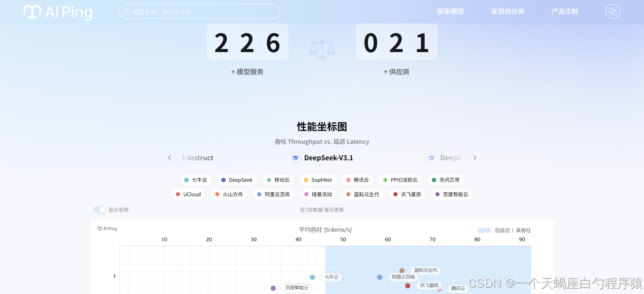644x294 pixels.
Task: Toggle PPIO派欧云 provider legend
Action: click(400, 180)
